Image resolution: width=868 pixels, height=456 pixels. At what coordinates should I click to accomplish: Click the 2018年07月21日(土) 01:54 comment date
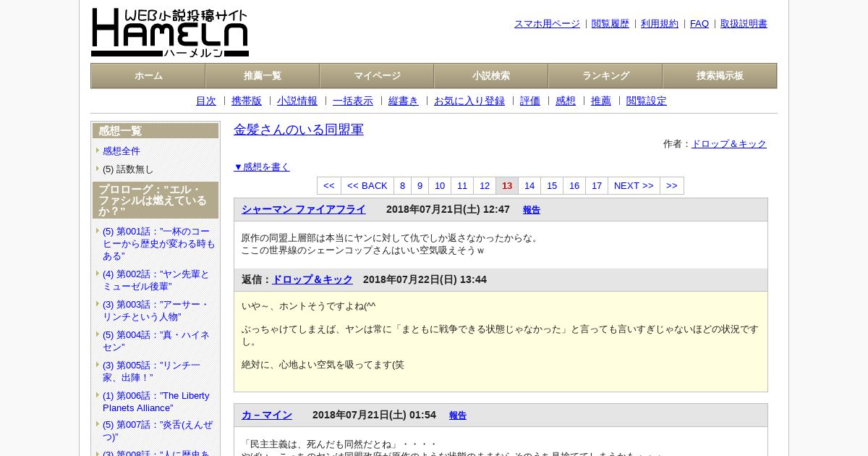point(374,415)
